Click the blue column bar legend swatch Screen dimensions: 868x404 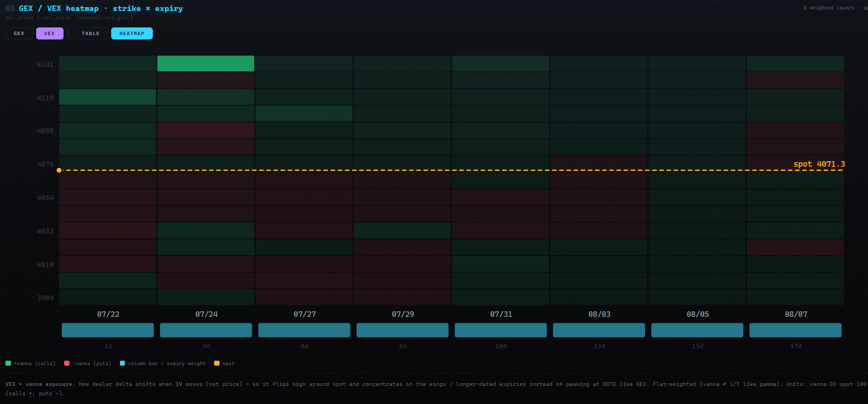tap(123, 363)
